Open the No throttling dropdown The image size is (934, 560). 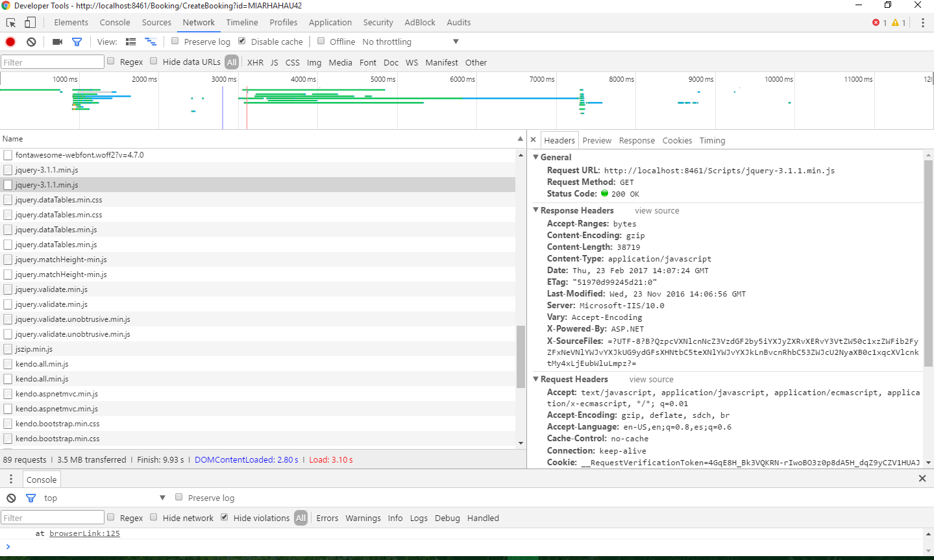tap(410, 42)
